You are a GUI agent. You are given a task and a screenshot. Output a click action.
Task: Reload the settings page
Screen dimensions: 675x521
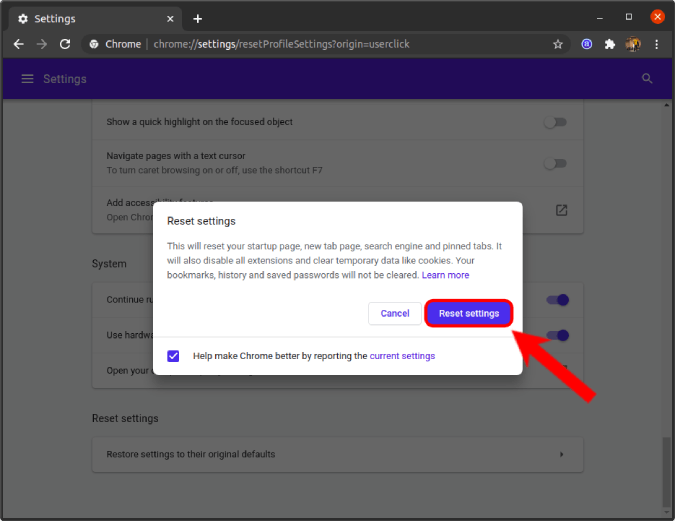(65, 44)
